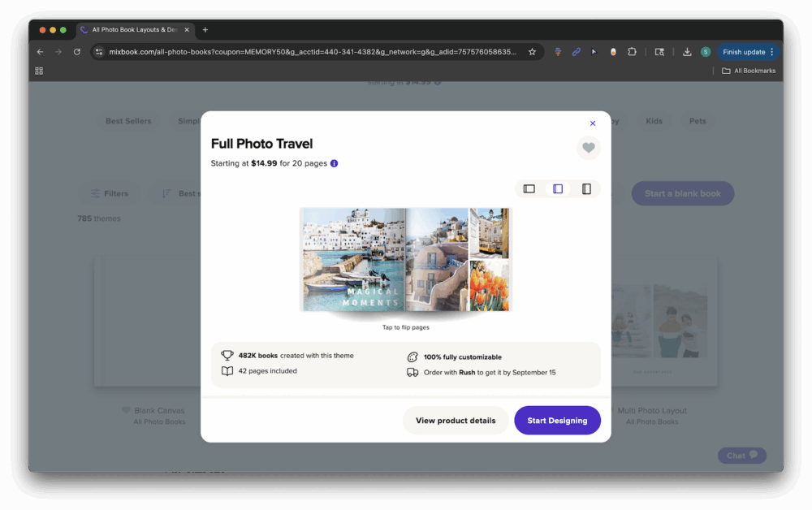
Task: Select the portrait book orientation icon
Action: 586,189
